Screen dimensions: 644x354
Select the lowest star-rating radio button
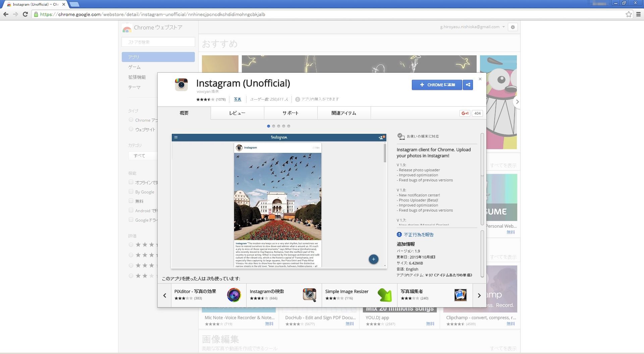pos(131,276)
